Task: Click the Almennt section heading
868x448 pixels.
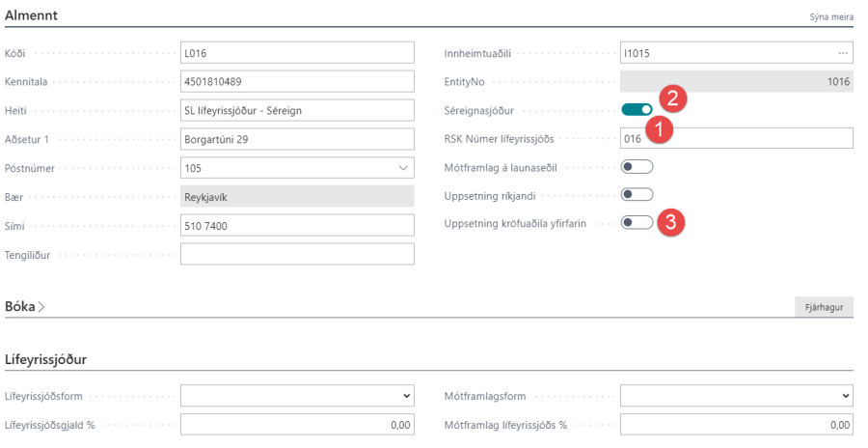Action: [x=32, y=15]
